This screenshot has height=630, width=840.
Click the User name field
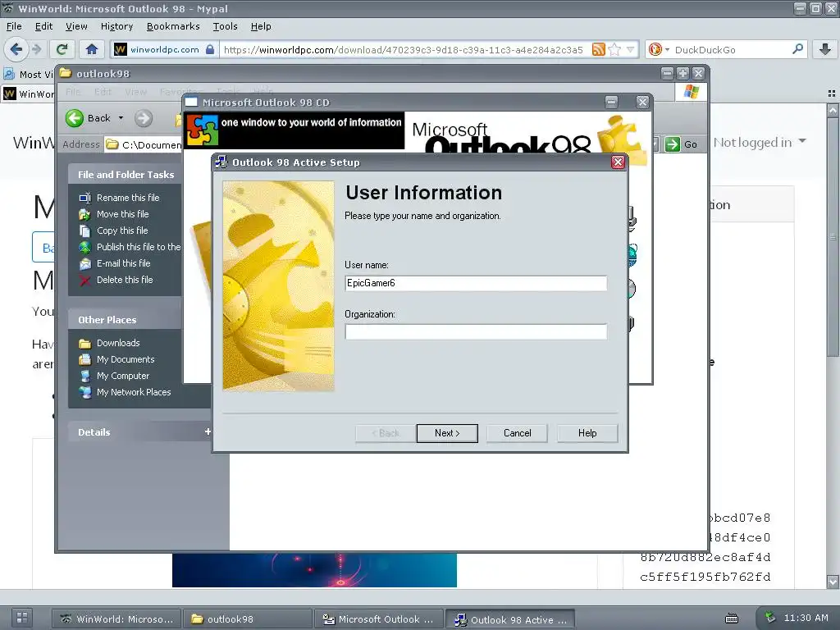[476, 283]
